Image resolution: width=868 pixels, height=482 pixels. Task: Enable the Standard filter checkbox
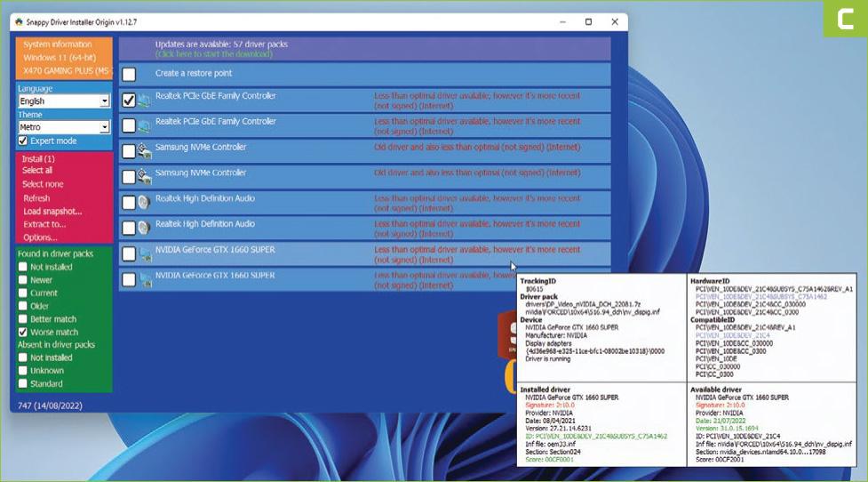pyautogui.click(x=23, y=383)
